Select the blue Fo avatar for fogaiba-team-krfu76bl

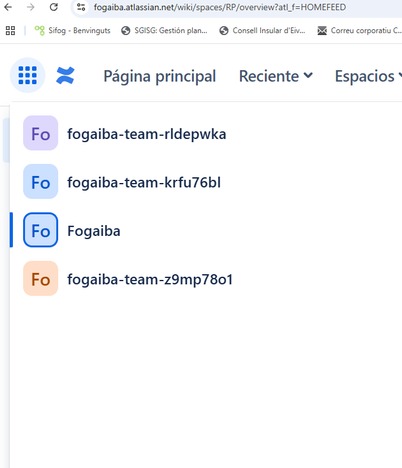click(40, 181)
